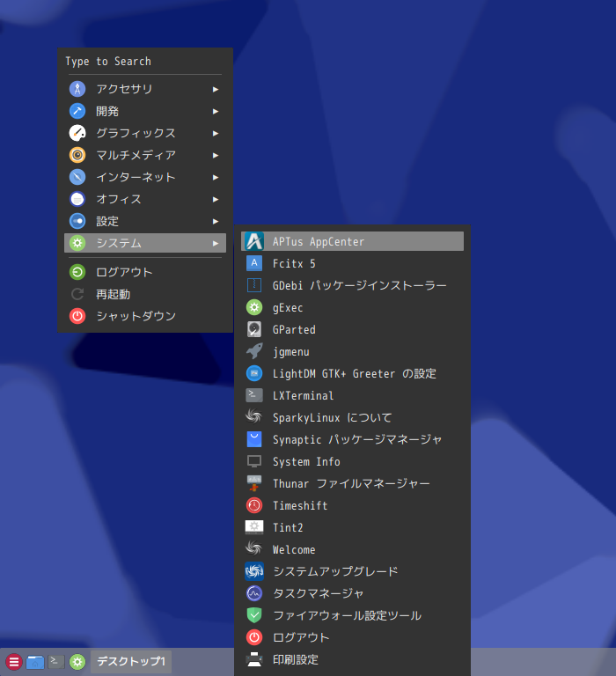Click the gExec label

(288, 308)
